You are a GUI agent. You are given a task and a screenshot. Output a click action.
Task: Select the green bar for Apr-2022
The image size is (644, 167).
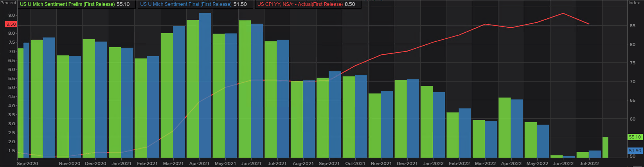click(504, 127)
